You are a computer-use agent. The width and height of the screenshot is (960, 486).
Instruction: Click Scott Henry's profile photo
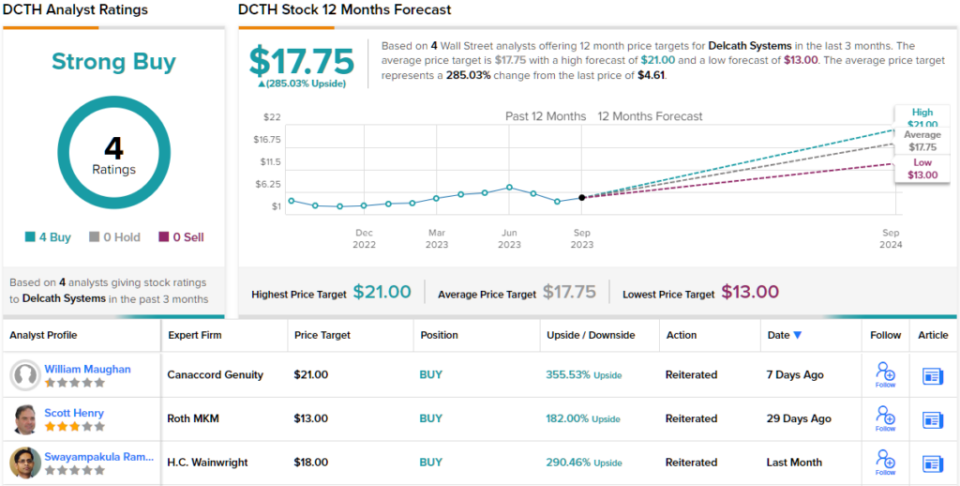click(25, 419)
